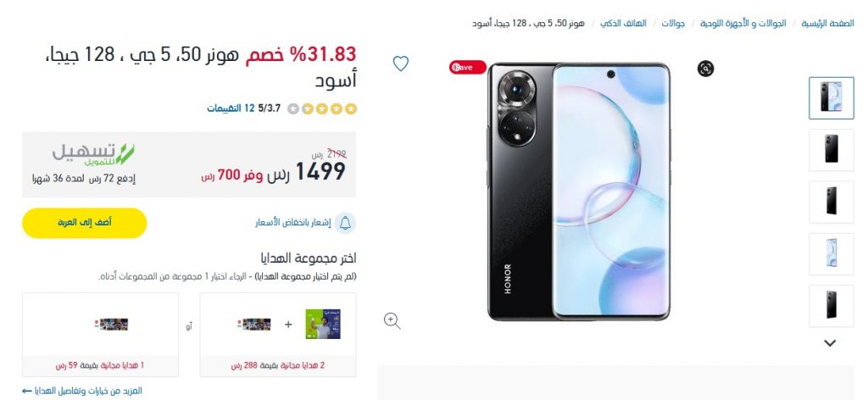This screenshot has width=868, height=400.
Task: Open الجوالات و الأجهزة اللوحية breadcrumb
Action: (x=743, y=24)
